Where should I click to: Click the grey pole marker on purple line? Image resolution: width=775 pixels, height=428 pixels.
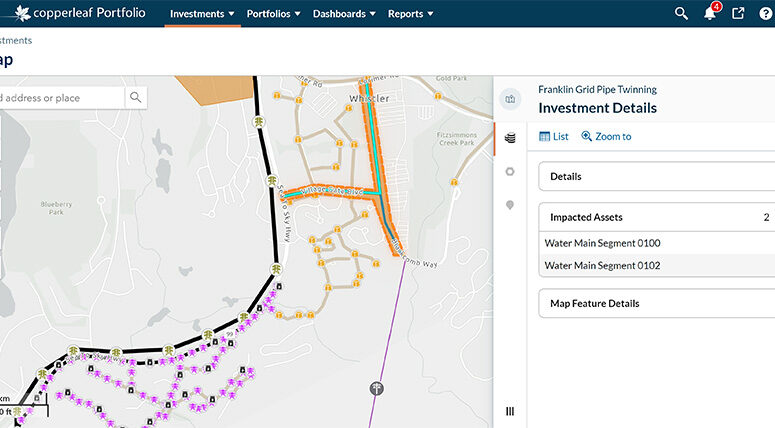coord(377,388)
